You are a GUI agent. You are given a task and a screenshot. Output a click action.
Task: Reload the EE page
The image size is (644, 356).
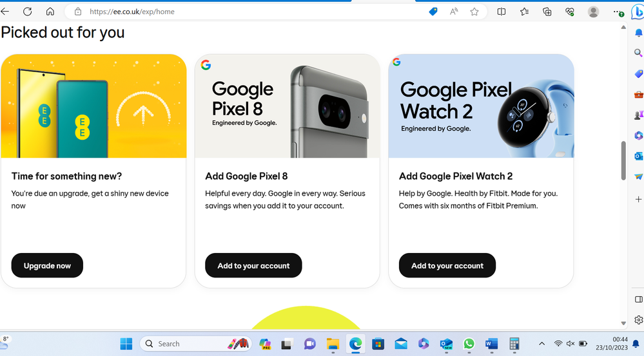click(28, 12)
